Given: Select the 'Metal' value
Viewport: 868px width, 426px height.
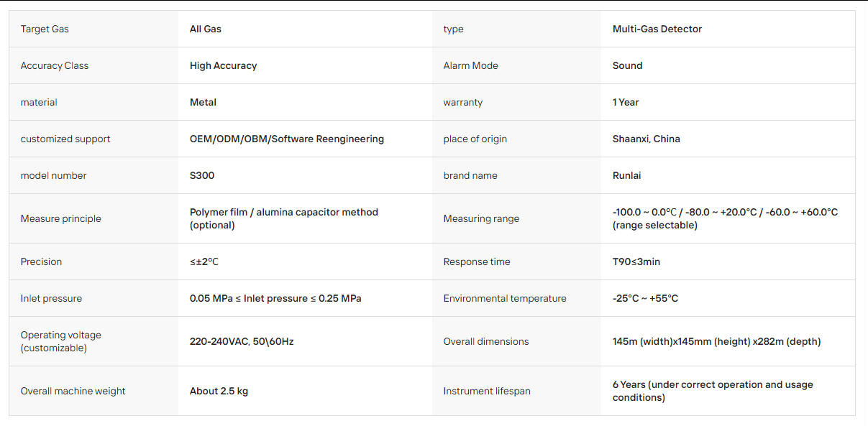Looking at the screenshot, I should click(x=203, y=103).
